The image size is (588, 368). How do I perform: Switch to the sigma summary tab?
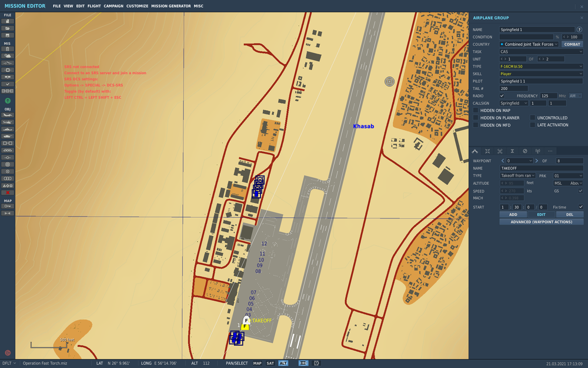point(512,151)
